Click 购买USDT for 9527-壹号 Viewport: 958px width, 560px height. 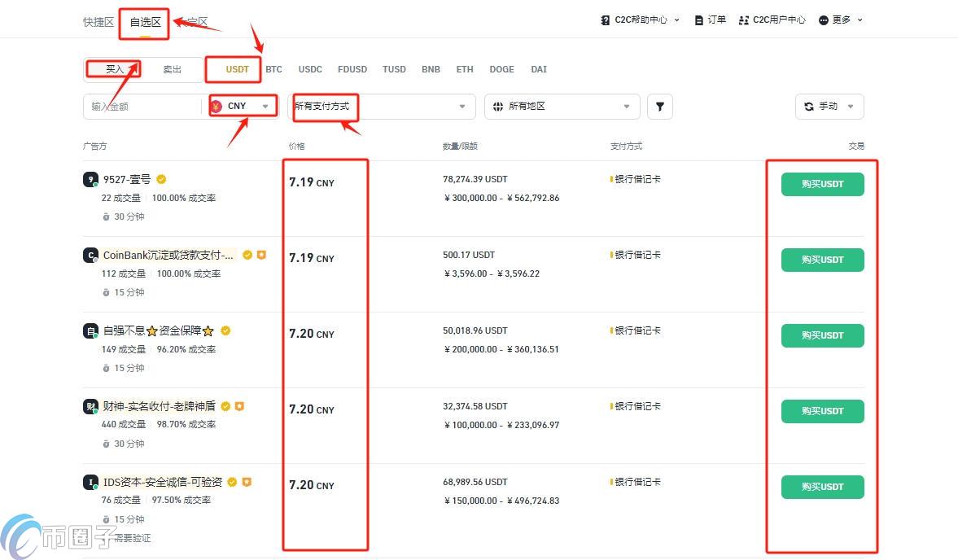822,184
